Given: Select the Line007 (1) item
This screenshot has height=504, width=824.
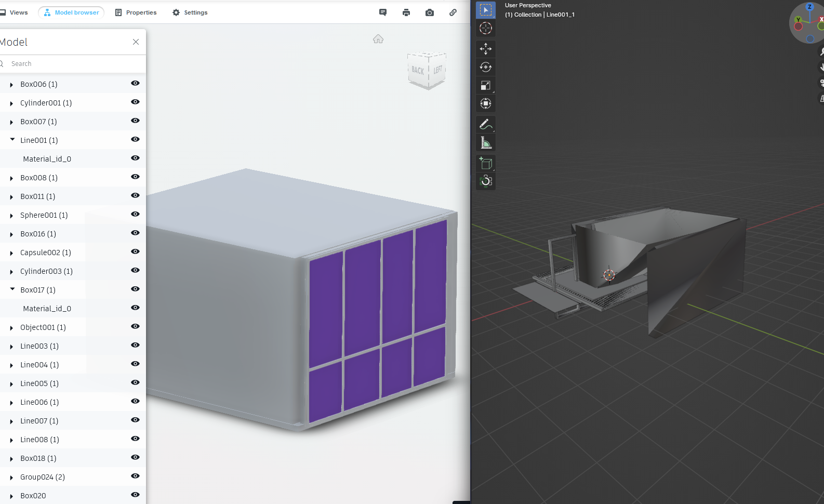Looking at the screenshot, I should pyautogui.click(x=39, y=421).
